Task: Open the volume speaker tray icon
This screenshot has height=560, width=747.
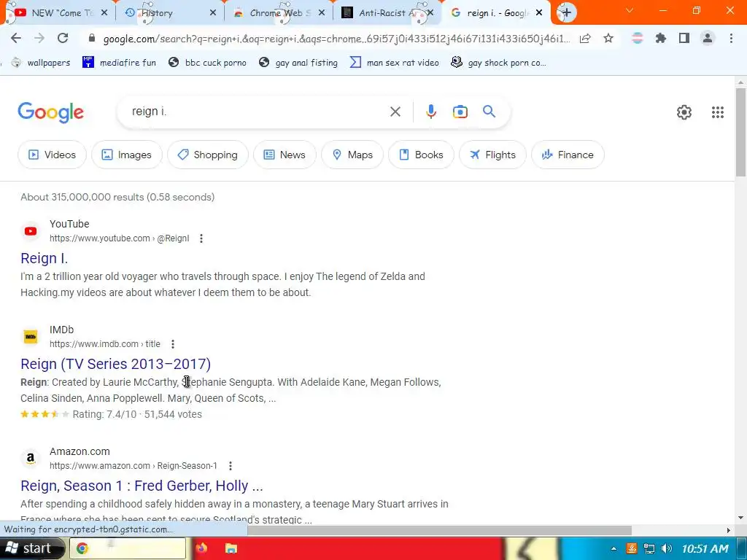Action: (x=667, y=548)
